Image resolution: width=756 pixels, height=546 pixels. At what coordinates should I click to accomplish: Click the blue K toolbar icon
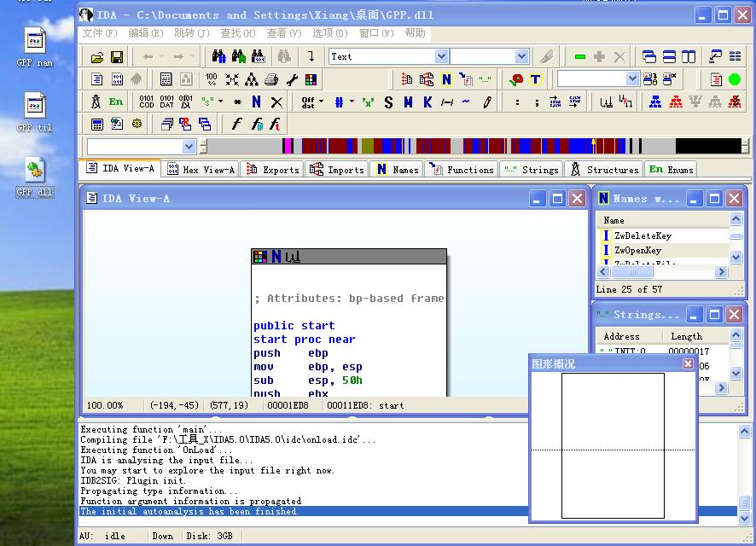point(427,102)
